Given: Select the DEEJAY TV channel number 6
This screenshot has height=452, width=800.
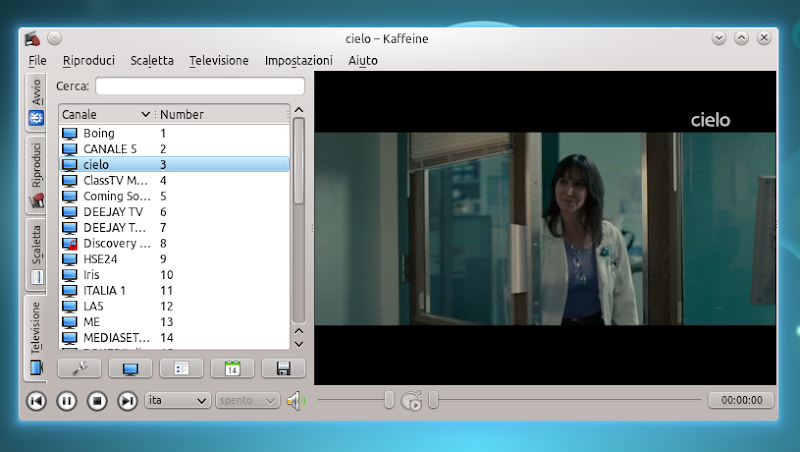Looking at the screenshot, I should pyautogui.click(x=174, y=212).
